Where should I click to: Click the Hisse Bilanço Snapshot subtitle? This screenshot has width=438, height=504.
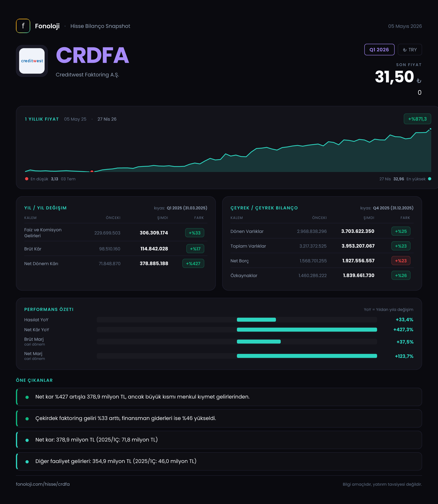click(x=100, y=26)
